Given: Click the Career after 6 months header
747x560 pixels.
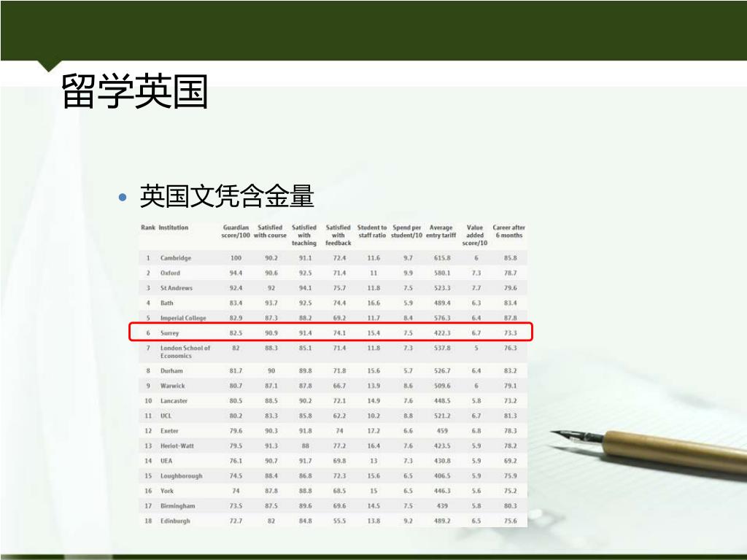Looking at the screenshot, I should 508,231.
